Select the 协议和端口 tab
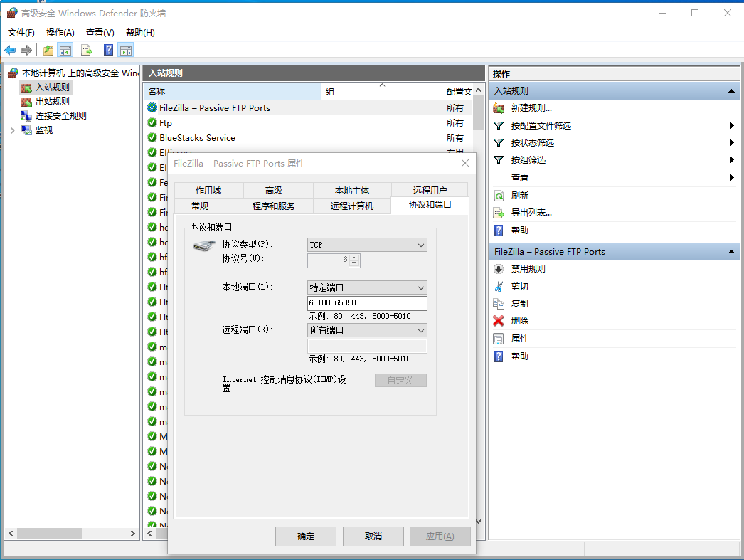Viewport: 744px width, 560px height. pos(430,205)
